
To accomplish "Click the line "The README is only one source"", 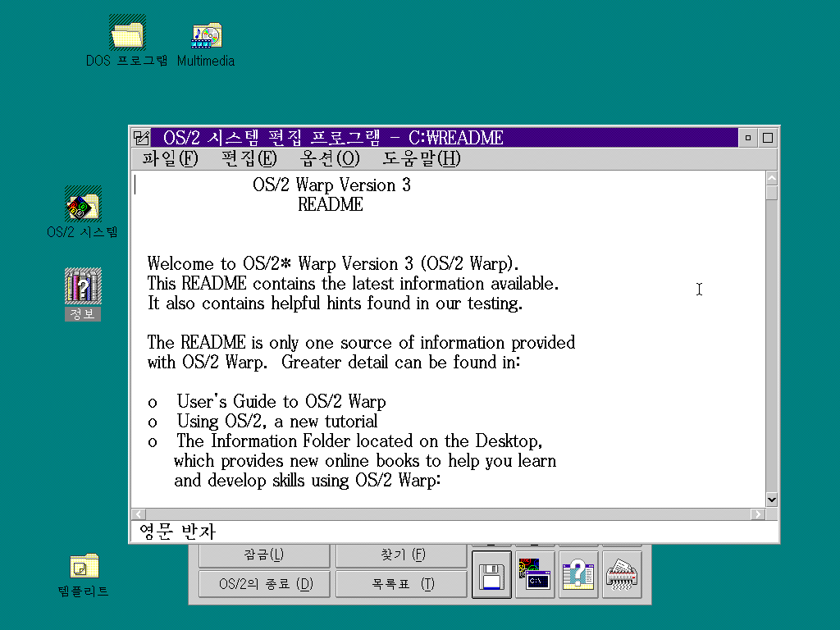I will point(361,342).
